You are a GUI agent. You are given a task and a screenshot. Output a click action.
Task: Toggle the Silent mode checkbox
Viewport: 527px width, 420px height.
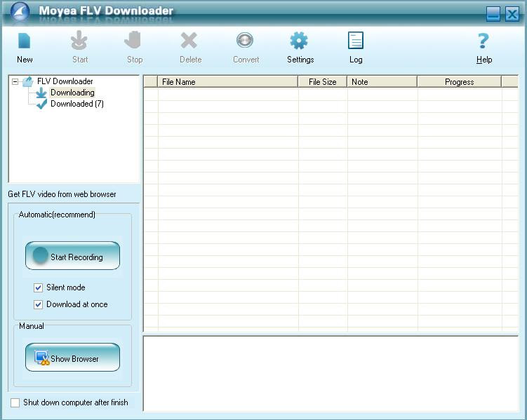[x=38, y=287]
